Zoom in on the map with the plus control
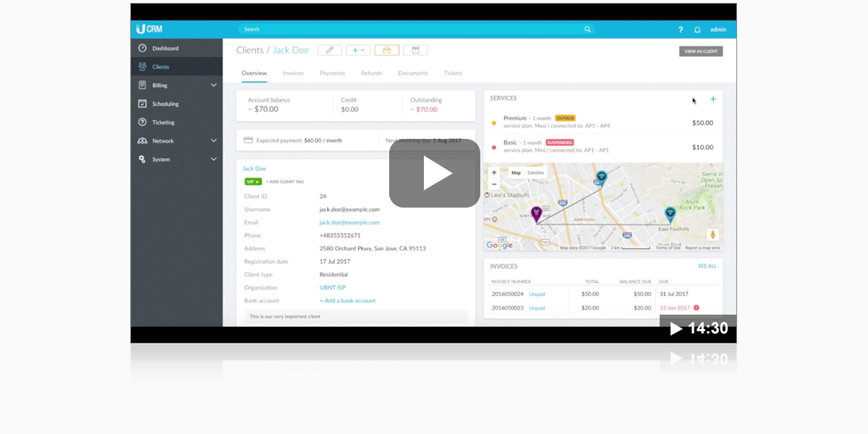 click(x=494, y=174)
